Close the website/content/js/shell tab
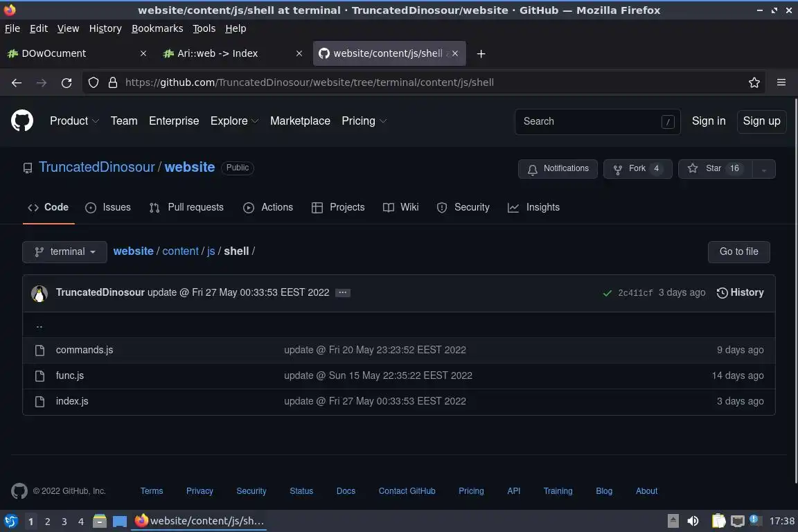Image resolution: width=798 pixels, height=532 pixels. (x=455, y=53)
